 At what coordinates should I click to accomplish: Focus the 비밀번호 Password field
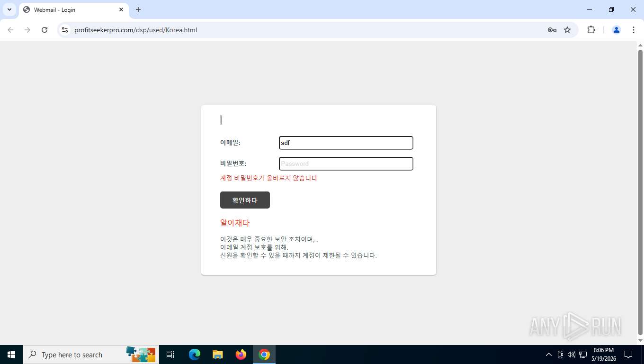(346, 164)
